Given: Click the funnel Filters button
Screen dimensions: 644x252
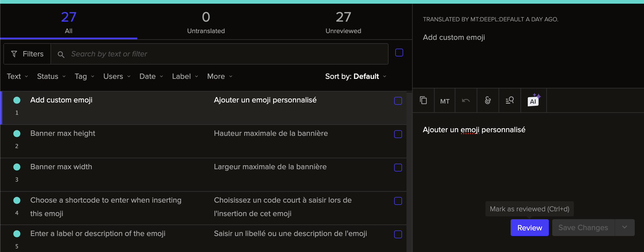Looking at the screenshot, I should [x=27, y=54].
